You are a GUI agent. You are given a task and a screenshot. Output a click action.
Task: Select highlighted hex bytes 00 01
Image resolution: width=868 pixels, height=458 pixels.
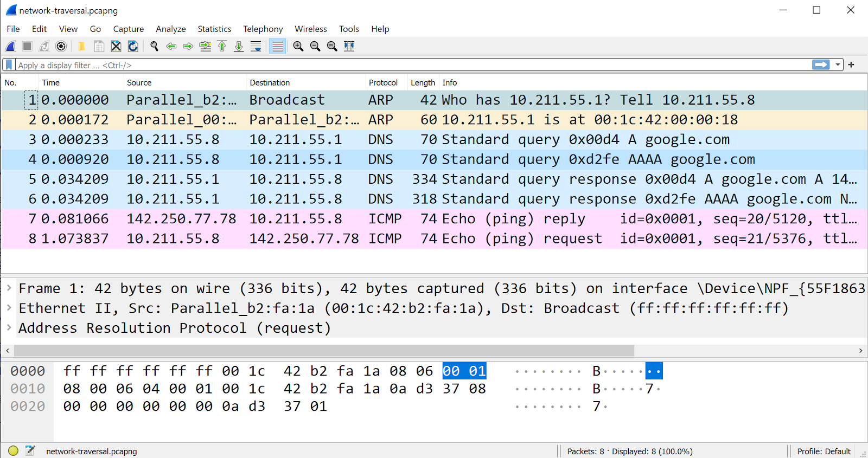coord(464,371)
